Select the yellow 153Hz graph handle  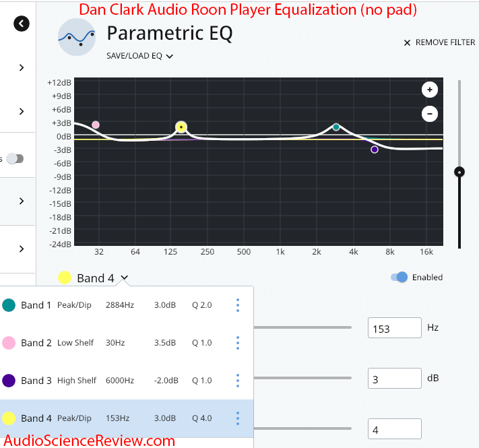tap(181, 127)
